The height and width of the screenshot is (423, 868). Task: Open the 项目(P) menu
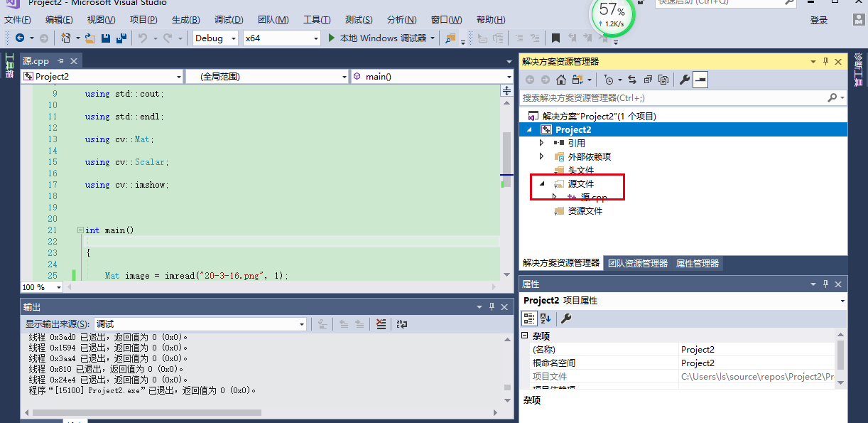click(143, 20)
